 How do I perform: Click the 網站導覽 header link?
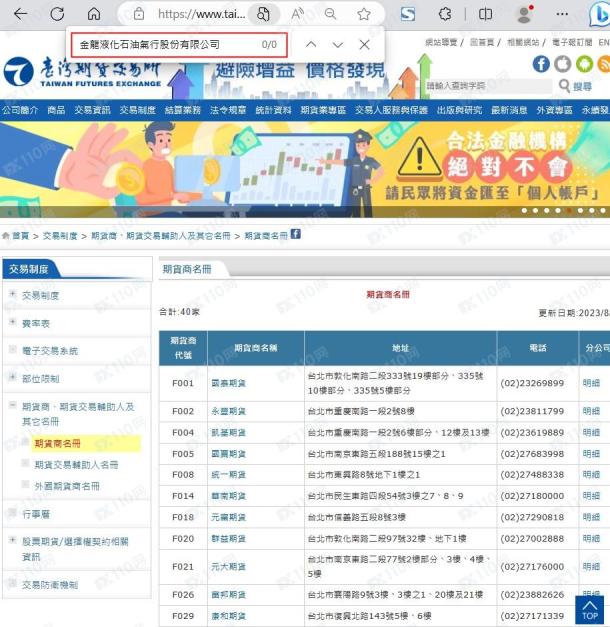(x=441, y=42)
